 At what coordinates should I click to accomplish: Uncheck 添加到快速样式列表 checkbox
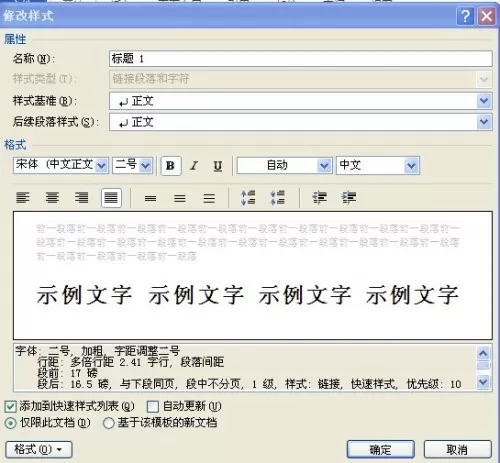pyautogui.click(x=10, y=407)
